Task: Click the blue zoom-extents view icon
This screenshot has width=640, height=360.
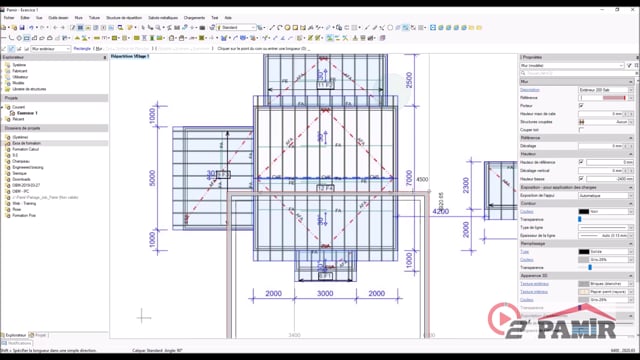Action: 433,28
